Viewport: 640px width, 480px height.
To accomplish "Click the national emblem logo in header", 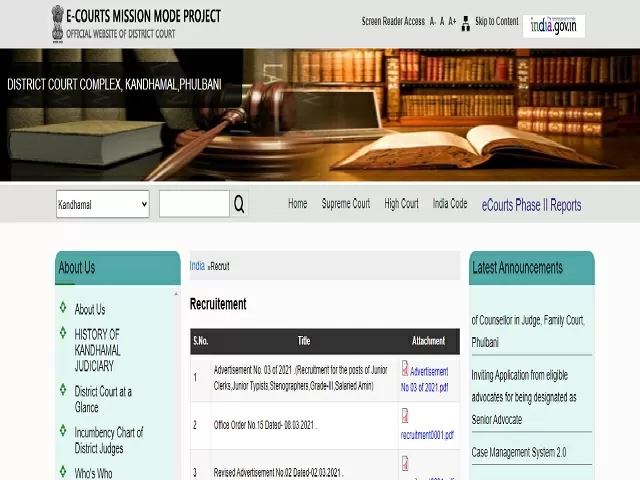I will point(58,23).
